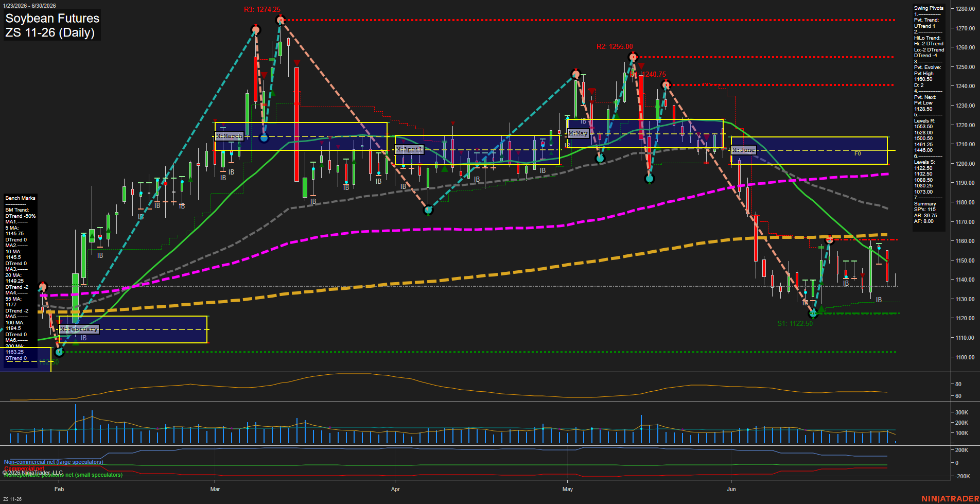The height and width of the screenshot is (504, 980).
Task: Click the 'Soybean Futures' chart title
Action: tap(52, 18)
